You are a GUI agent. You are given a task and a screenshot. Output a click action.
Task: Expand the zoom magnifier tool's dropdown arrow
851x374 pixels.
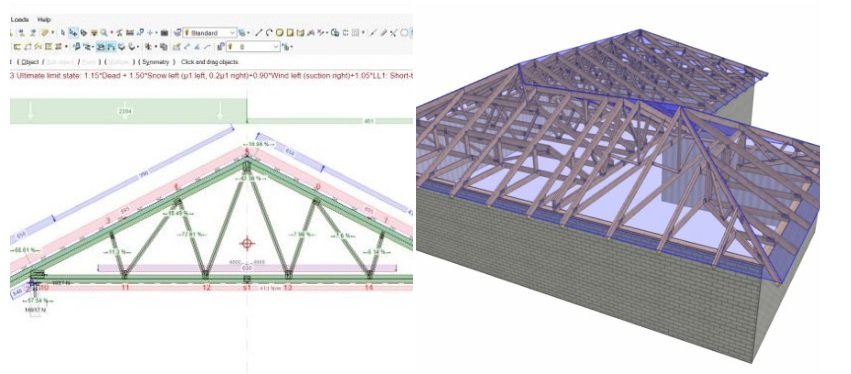point(112,33)
